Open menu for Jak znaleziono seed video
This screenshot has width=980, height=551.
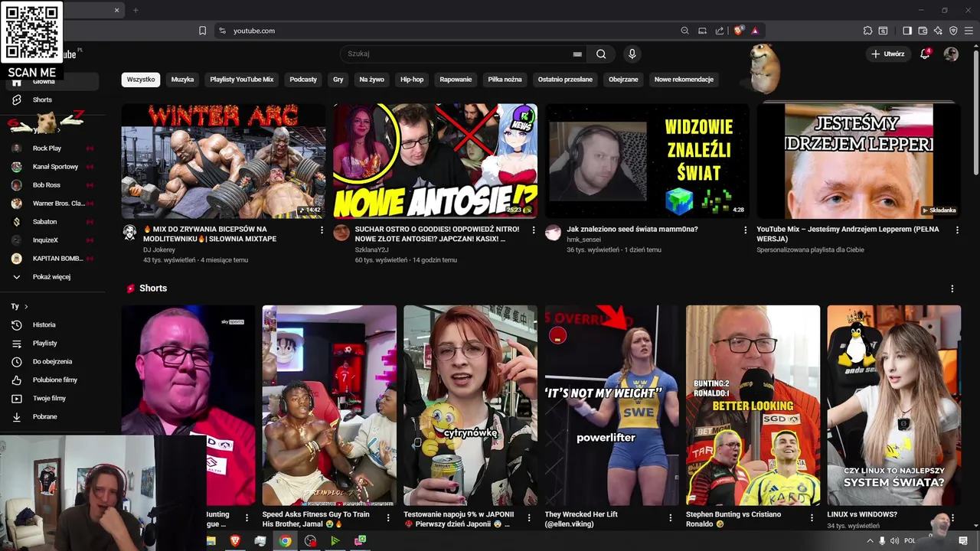click(746, 230)
